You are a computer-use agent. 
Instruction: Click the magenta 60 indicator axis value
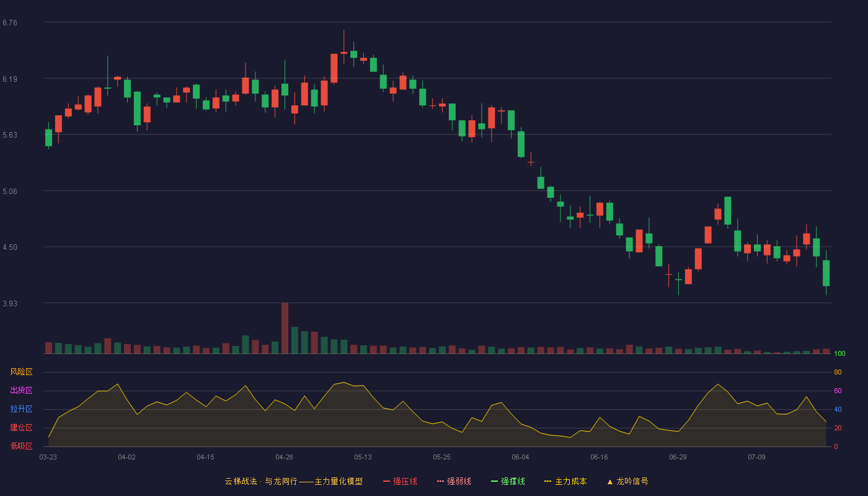pyautogui.click(x=838, y=391)
